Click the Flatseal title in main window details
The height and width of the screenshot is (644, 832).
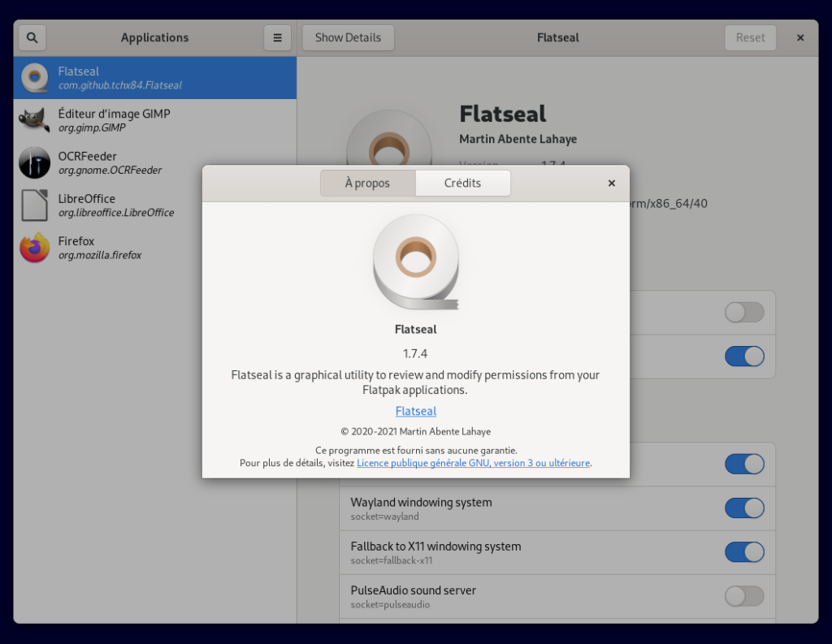point(502,114)
